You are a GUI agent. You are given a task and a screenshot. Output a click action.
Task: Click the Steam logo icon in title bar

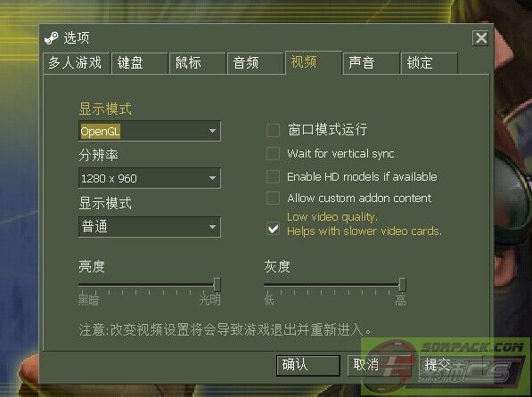52,38
